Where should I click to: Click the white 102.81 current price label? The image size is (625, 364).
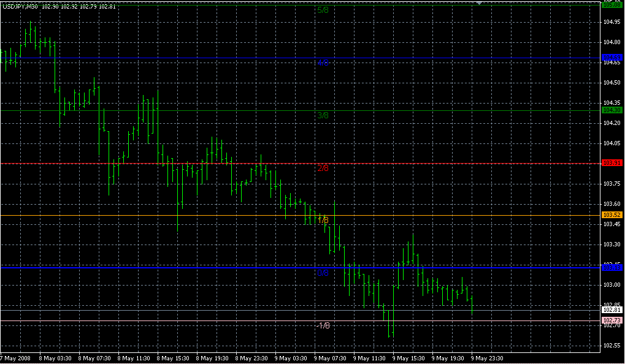pos(612,310)
